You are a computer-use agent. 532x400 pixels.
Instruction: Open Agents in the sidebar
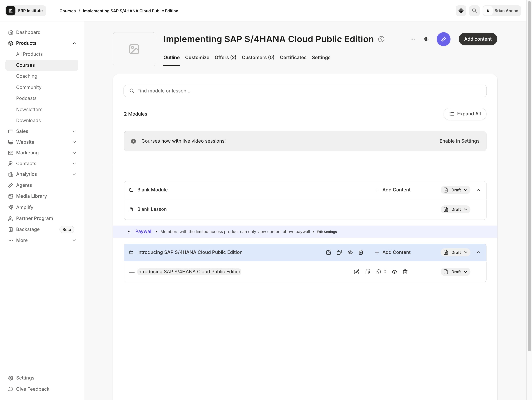(42, 185)
